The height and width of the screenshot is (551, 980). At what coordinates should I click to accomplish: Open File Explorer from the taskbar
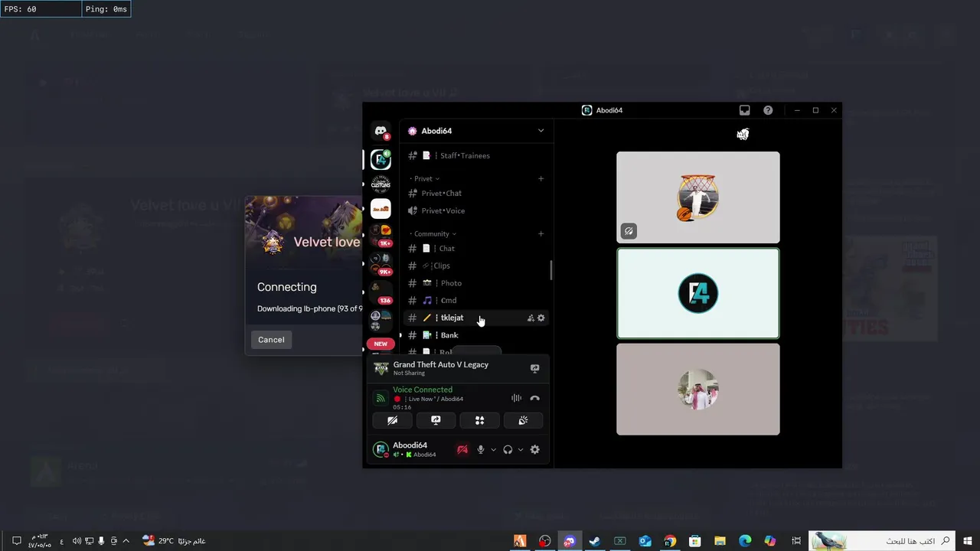(x=720, y=541)
